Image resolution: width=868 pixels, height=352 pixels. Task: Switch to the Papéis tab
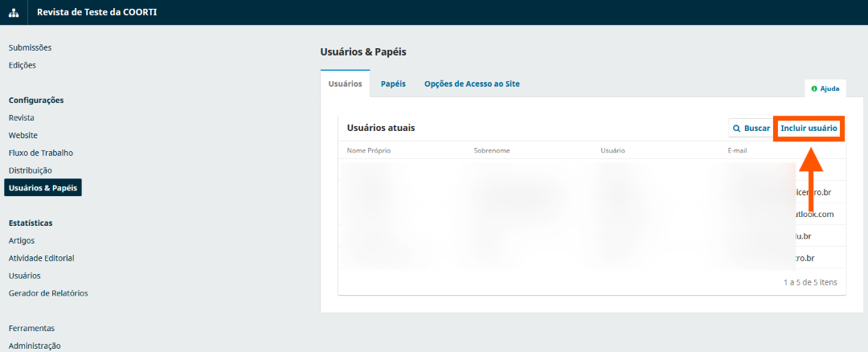click(393, 84)
